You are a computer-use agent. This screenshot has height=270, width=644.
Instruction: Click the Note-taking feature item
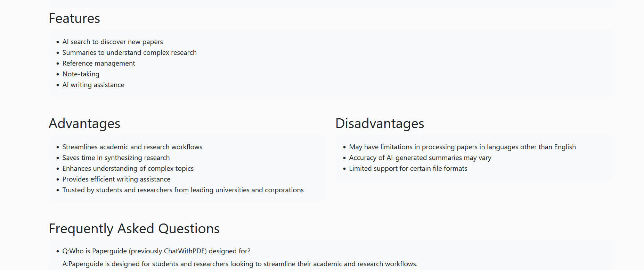(x=81, y=74)
